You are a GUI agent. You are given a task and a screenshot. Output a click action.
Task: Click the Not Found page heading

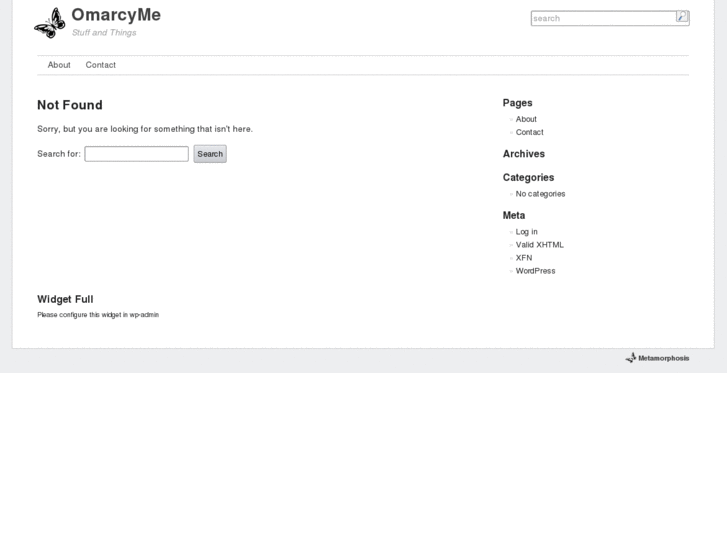(x=70, y=105)
